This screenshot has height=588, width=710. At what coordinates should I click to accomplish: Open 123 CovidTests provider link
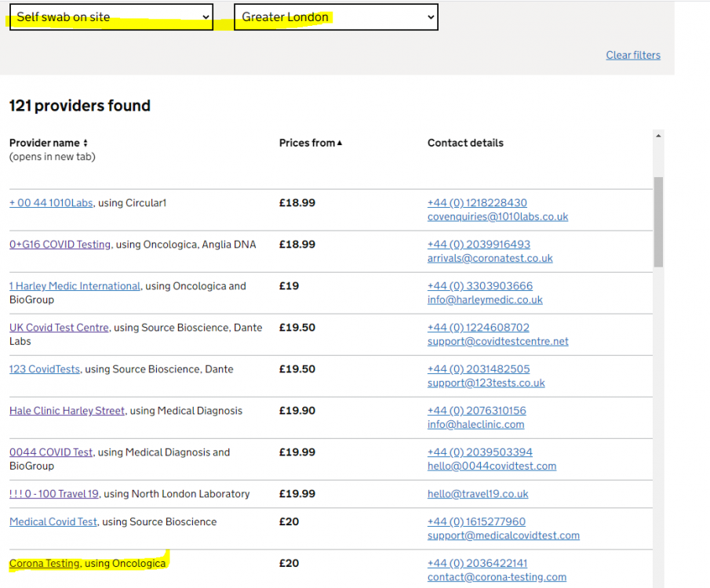[x=45, y=369]
